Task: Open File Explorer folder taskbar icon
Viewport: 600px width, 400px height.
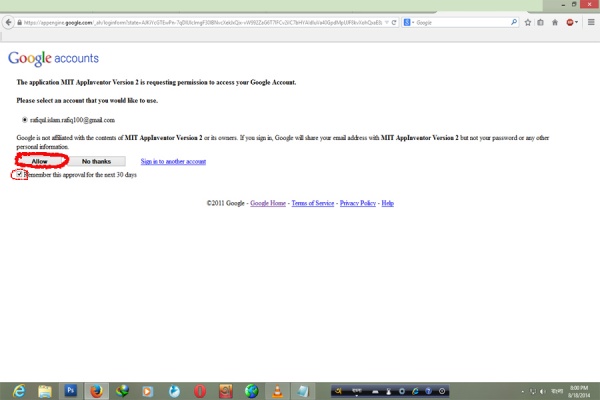Action: click(x=45, y=391)
